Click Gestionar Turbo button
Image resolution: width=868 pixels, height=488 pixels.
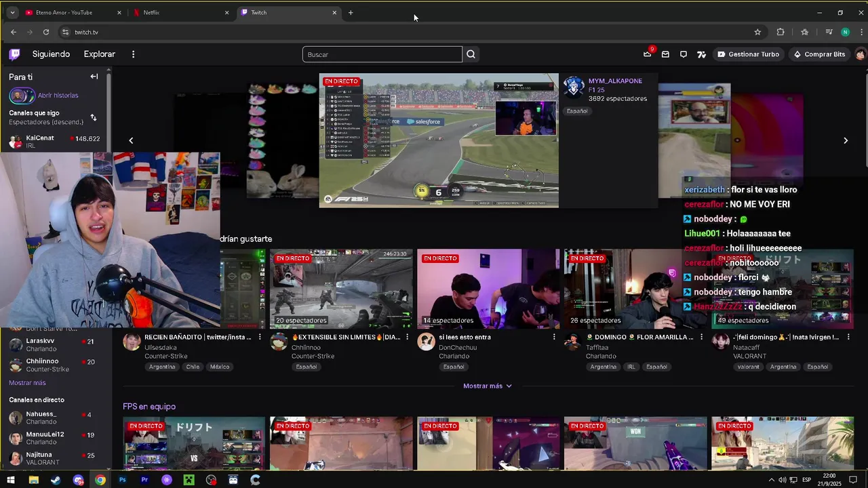click(748, 54)
